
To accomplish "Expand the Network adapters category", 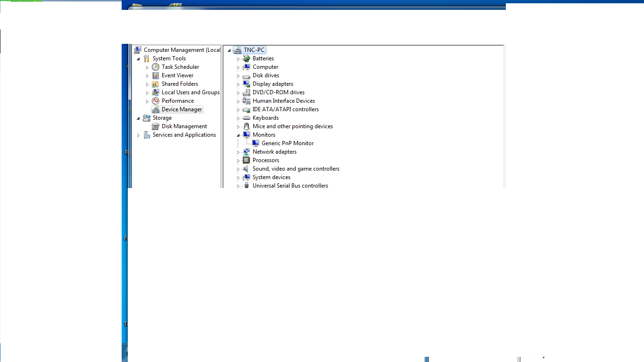I will tap(238, 152).
